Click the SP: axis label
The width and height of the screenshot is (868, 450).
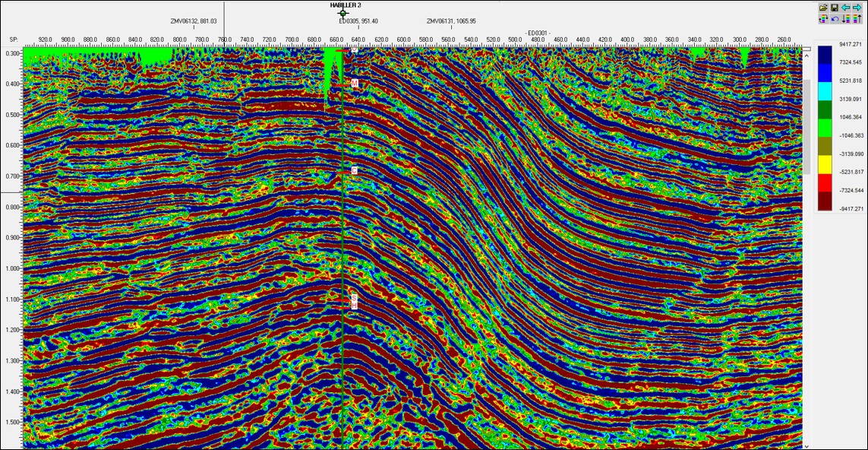[x=14, y=40]
